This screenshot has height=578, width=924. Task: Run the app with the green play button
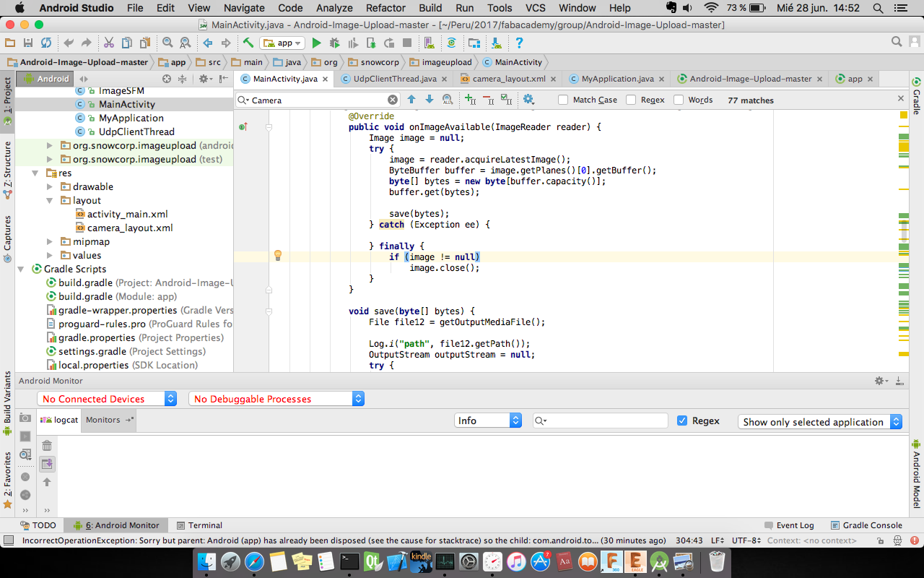pyautogui.click(x=316, y=43)
